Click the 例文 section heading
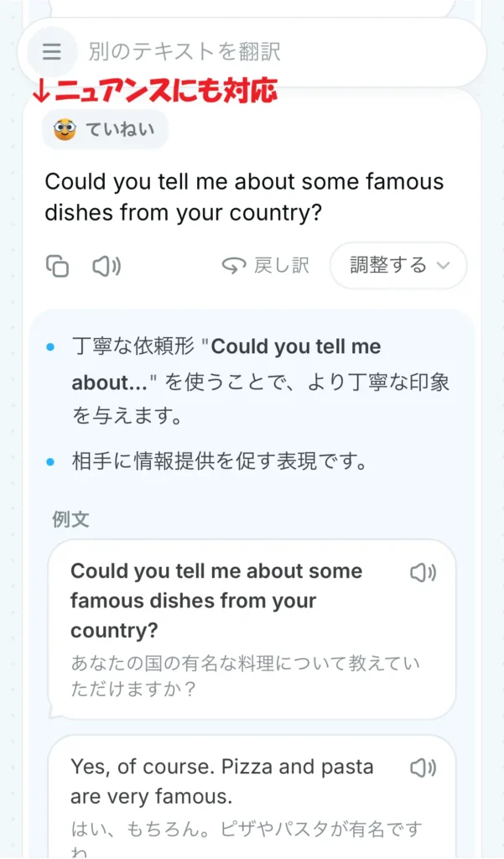Image resolution: width=504 pixels, height=859 pixels. 70,519
